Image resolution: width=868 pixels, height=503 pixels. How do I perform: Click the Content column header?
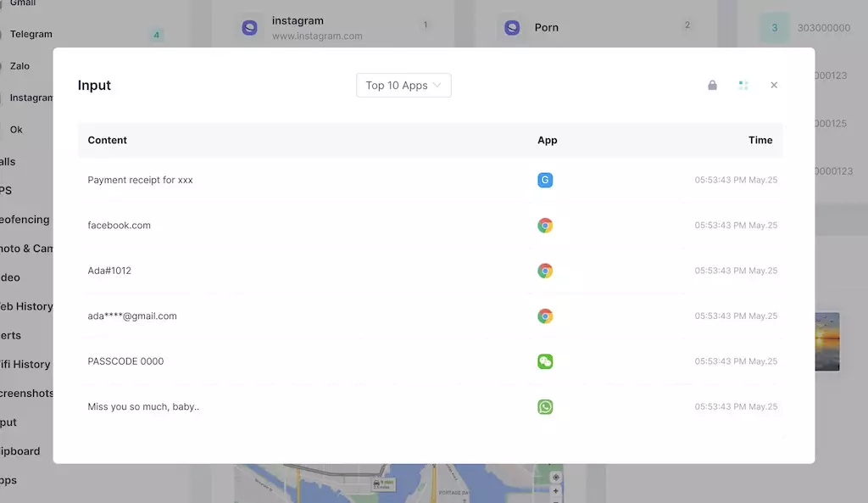(x=108, y=141)
